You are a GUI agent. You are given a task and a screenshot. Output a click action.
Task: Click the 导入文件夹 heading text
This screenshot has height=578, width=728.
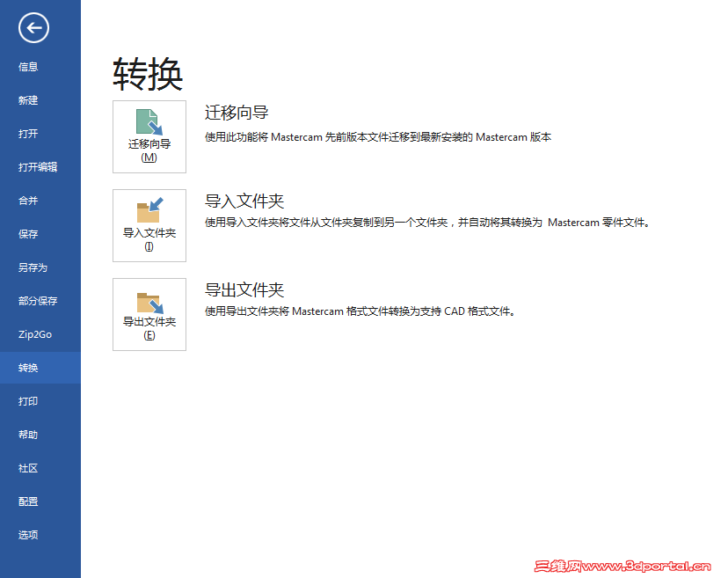coord(244,201)
